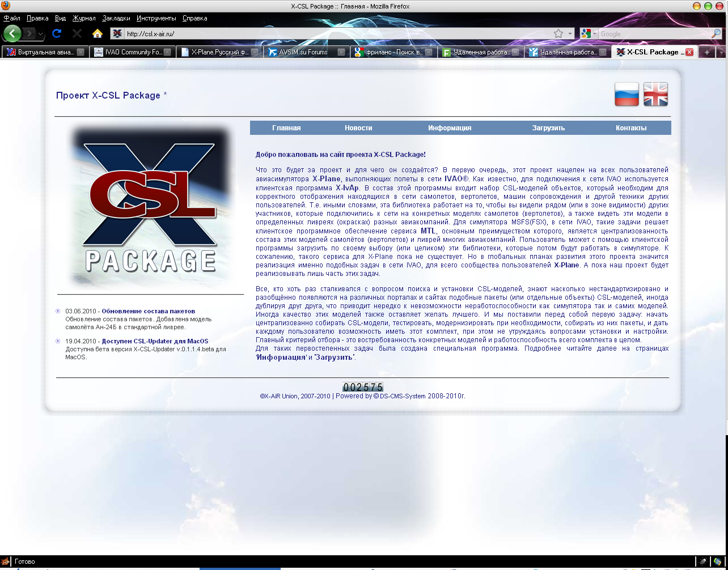
Task: Switch to the Виртуальная авиа... tab
Action: coord(45,52)
